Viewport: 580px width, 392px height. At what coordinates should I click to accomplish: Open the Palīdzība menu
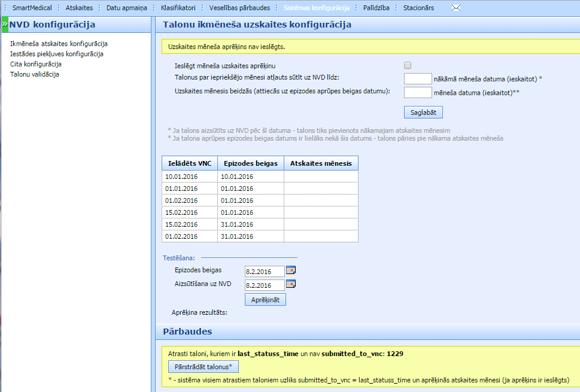[376, 8]
